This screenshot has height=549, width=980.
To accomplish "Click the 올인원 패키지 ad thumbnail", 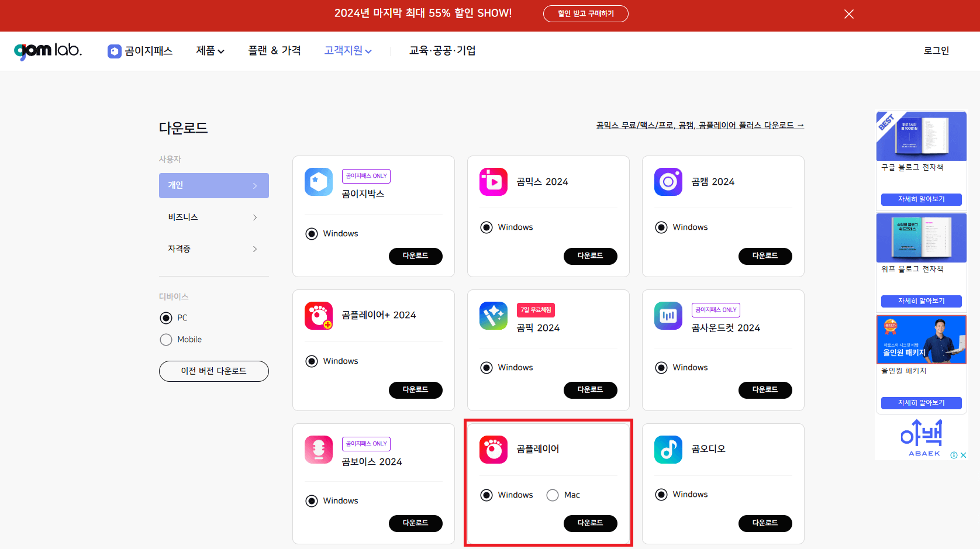I will pos(921,339).
